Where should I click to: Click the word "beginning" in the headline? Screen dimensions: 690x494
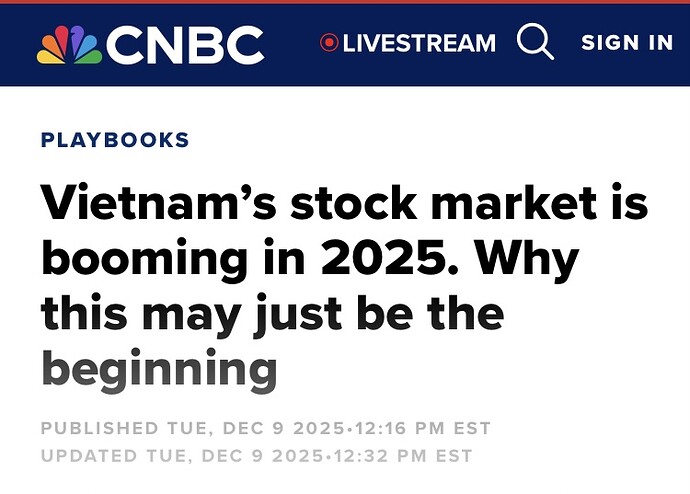coord(158,371)
